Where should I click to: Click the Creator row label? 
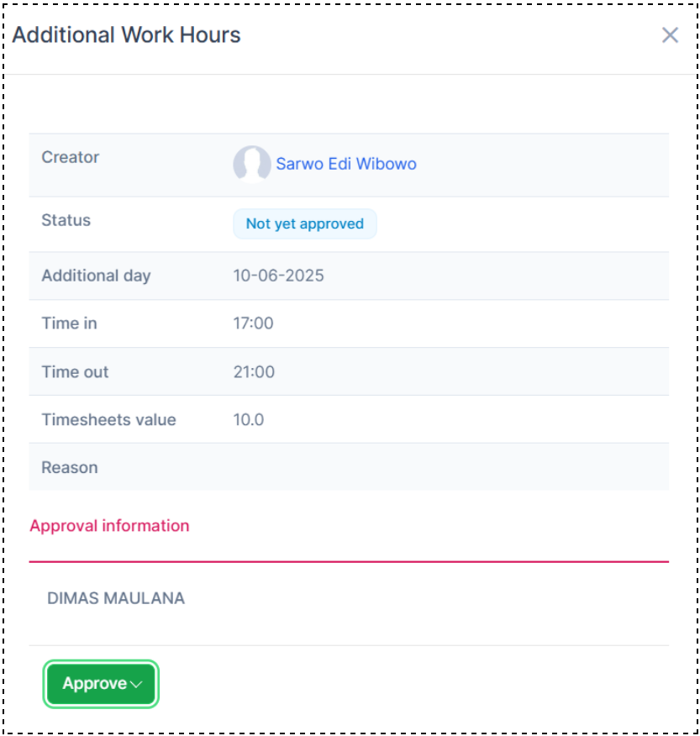click(71, 157)
